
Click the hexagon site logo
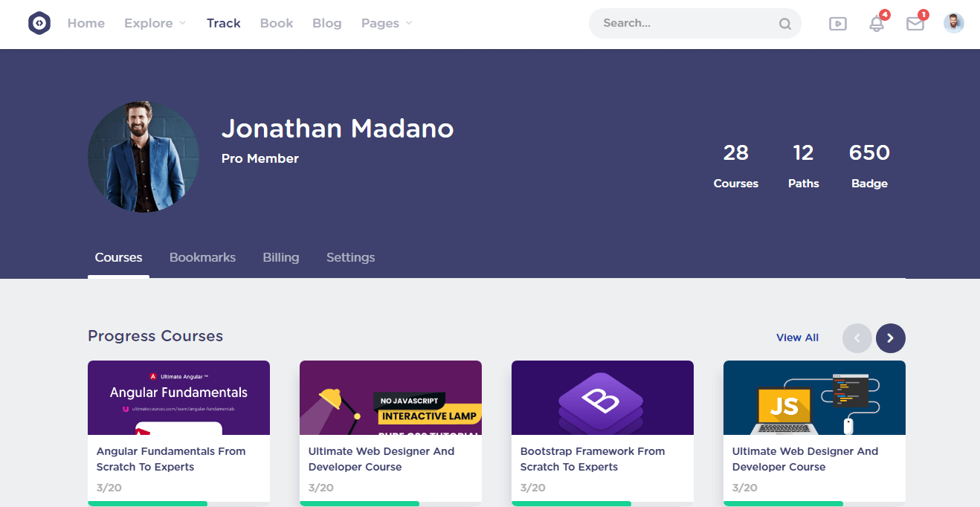tap(39, 23)
